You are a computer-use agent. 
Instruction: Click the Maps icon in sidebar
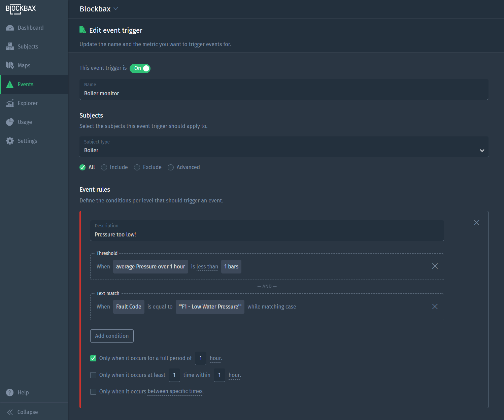(x=10, y=66)
